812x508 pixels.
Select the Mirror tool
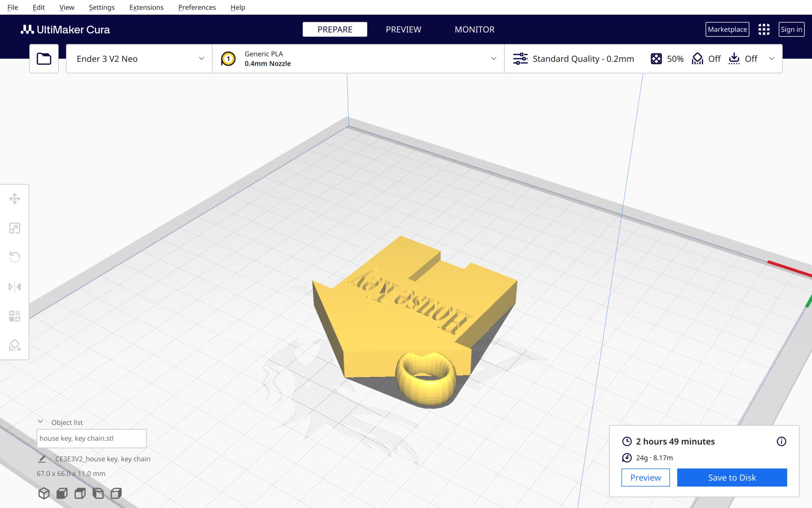[x=15, y=287]
